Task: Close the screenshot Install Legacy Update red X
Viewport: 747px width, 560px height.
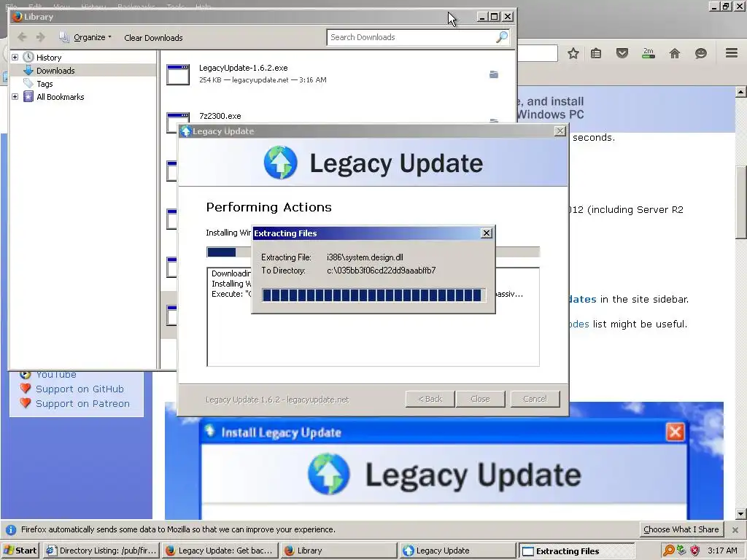Action: (675, 432)
